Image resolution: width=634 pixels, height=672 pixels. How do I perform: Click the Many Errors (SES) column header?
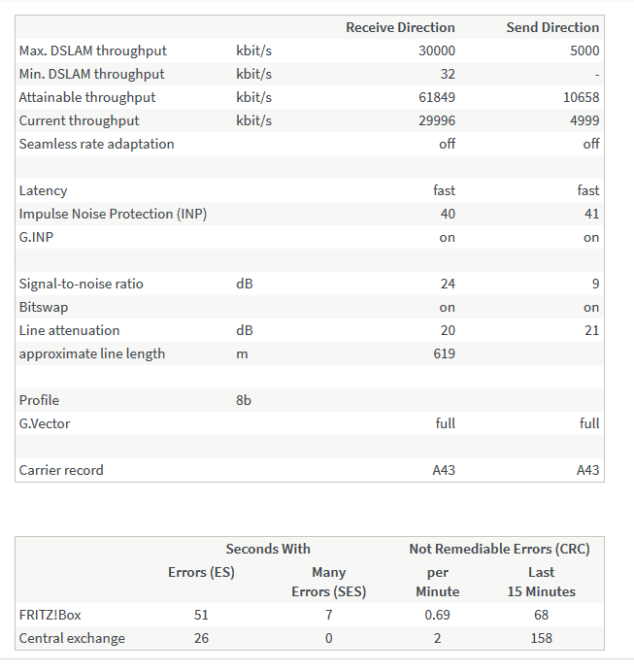pos(328,582)
